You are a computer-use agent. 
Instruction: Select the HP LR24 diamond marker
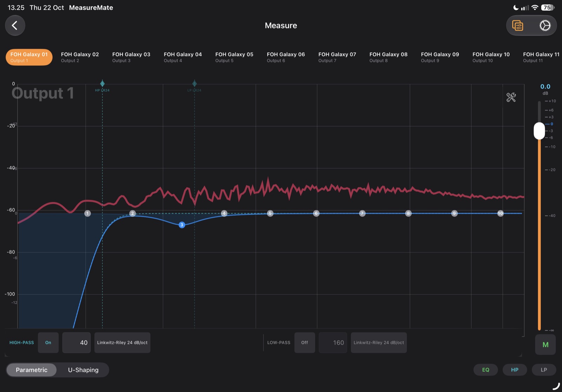[102, 84]
